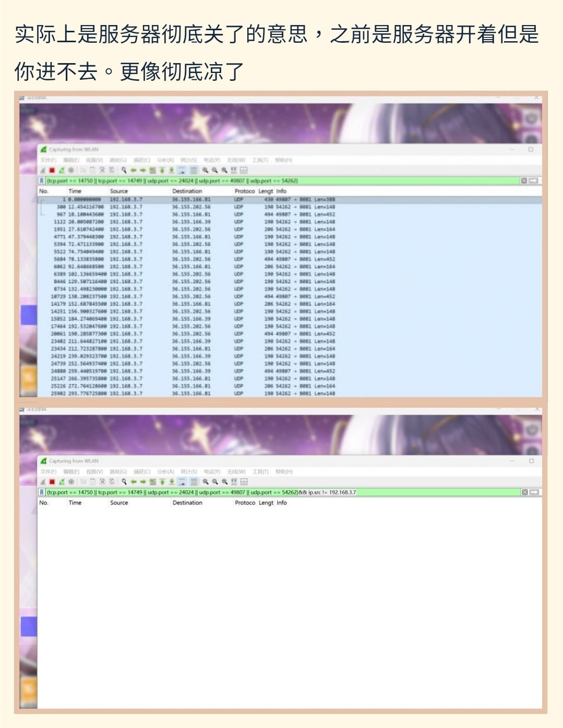Open capture options in the empty-list Wireshark window

[71, 482]
